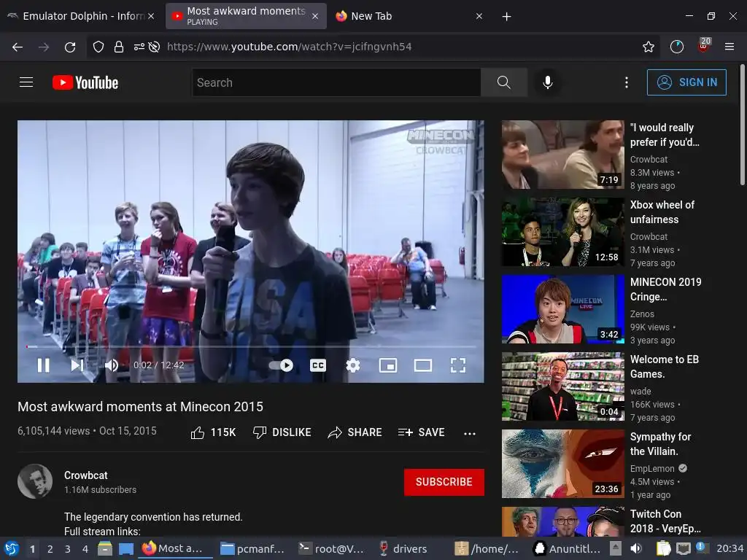Open the circular extension icon in toolbar

pyautogui.click(x=676, y=47)
